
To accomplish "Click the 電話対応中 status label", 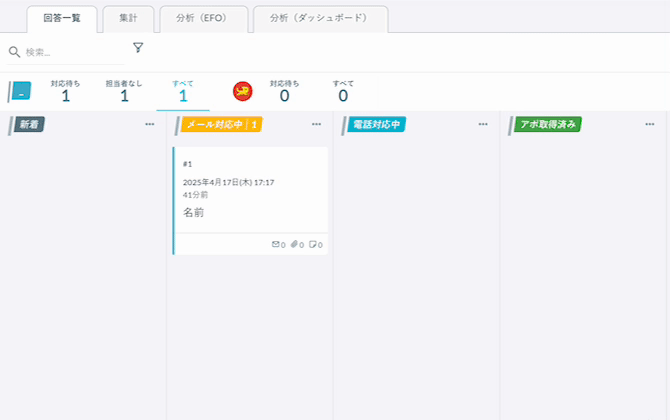I will pyautogui.click(x=376, y=124).
